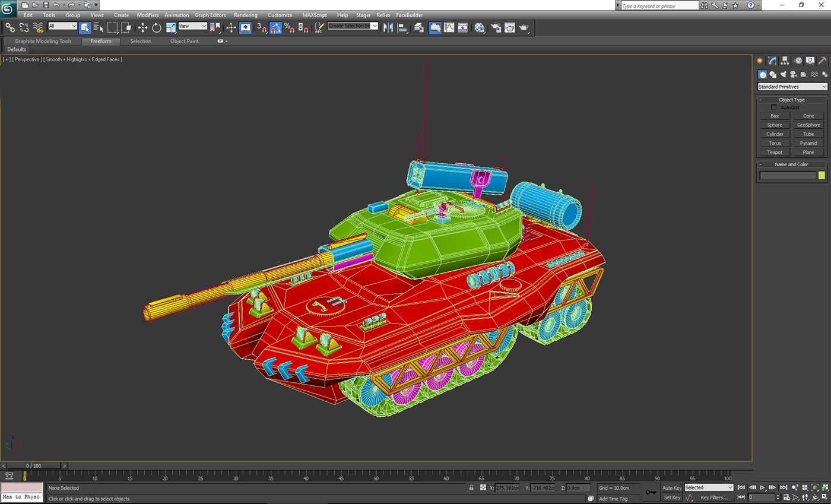Select the Select and Move tool
831x504 pixels.
tap(144, 27)
